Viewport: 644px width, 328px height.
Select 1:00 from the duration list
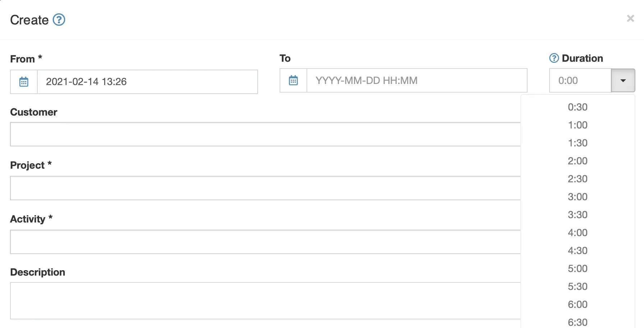pyautogui.click(x=578, y=125)
